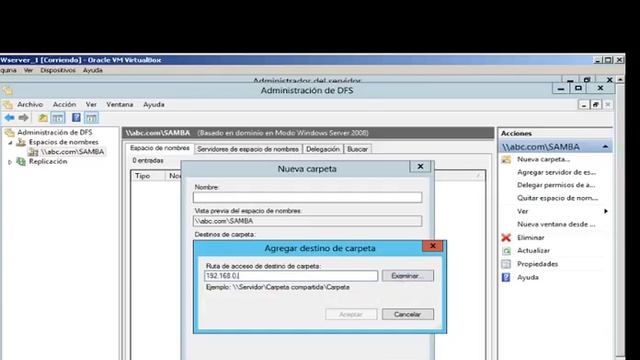Click the Actualizar action
The width and height of the screenshot is (640, 360).
pos(533,251)
